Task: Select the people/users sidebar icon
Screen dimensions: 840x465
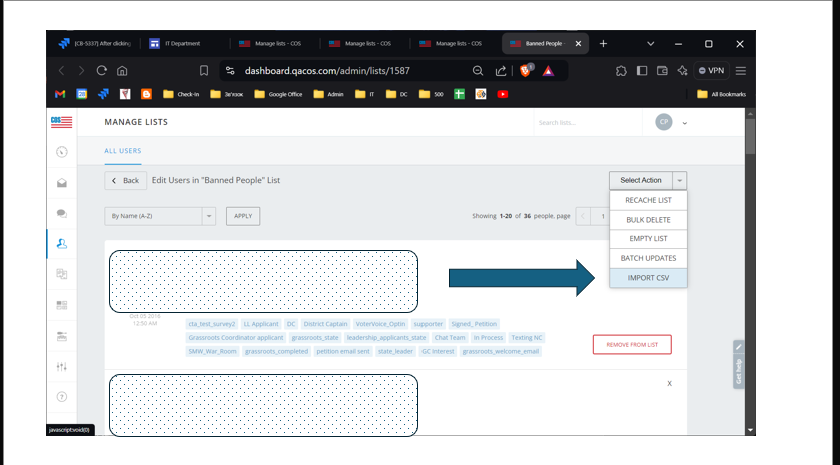Action: coord(62,243)
